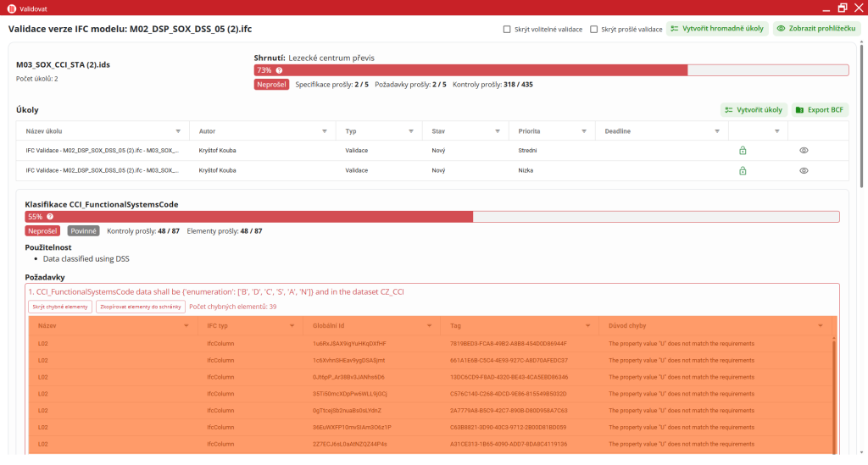Open the Název úkolu column filter dropdown

[x=178, y=131]
